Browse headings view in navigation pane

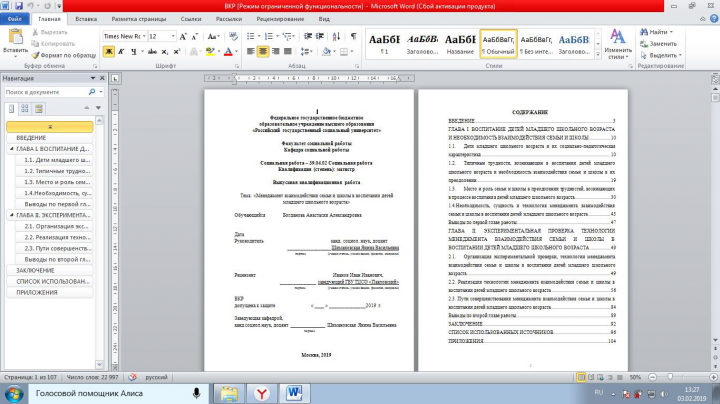click(x=11, y=109)
